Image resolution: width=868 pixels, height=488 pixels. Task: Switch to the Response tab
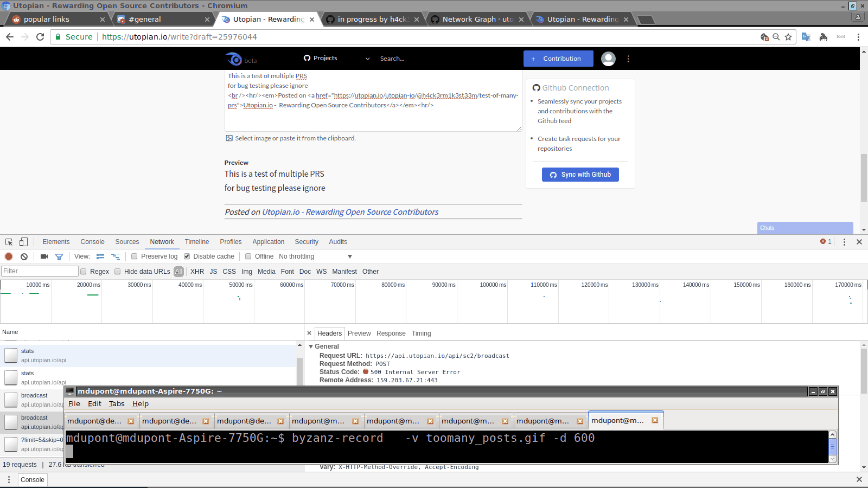coord(391,333)
